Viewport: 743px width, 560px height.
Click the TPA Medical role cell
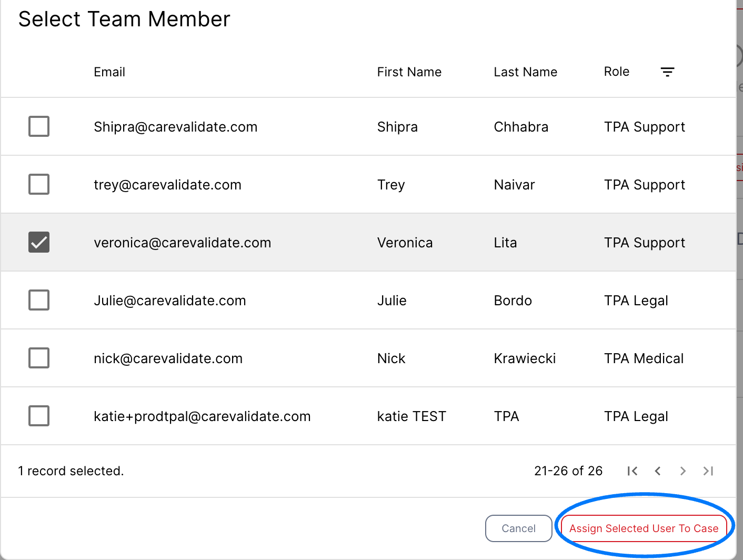pyautogui.click(x=644, y=358)
